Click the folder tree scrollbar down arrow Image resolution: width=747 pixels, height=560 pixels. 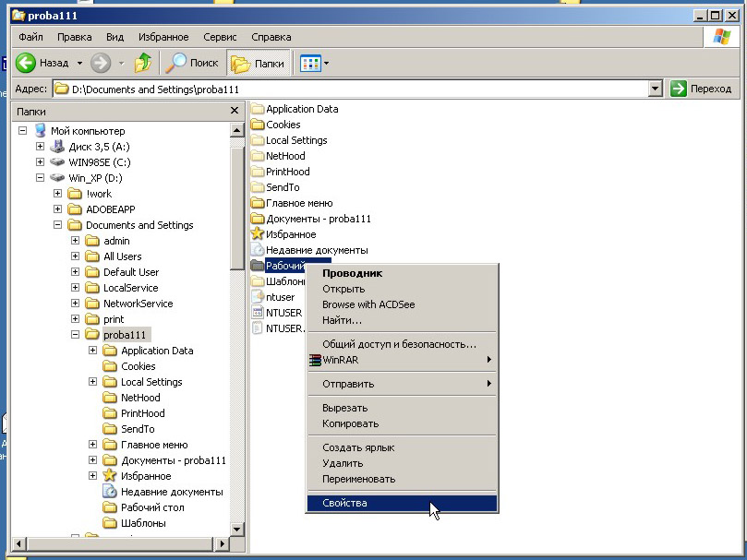pos(237,529)
